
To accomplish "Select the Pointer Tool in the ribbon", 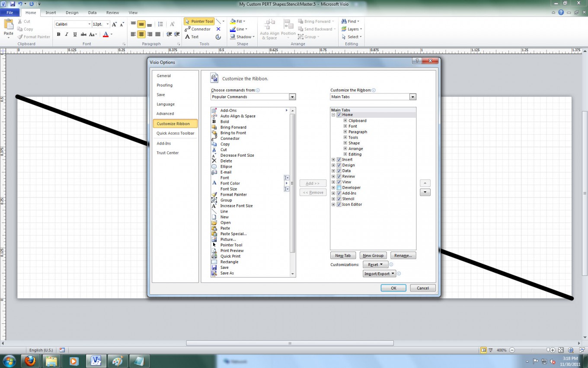I will click(198, 21).
